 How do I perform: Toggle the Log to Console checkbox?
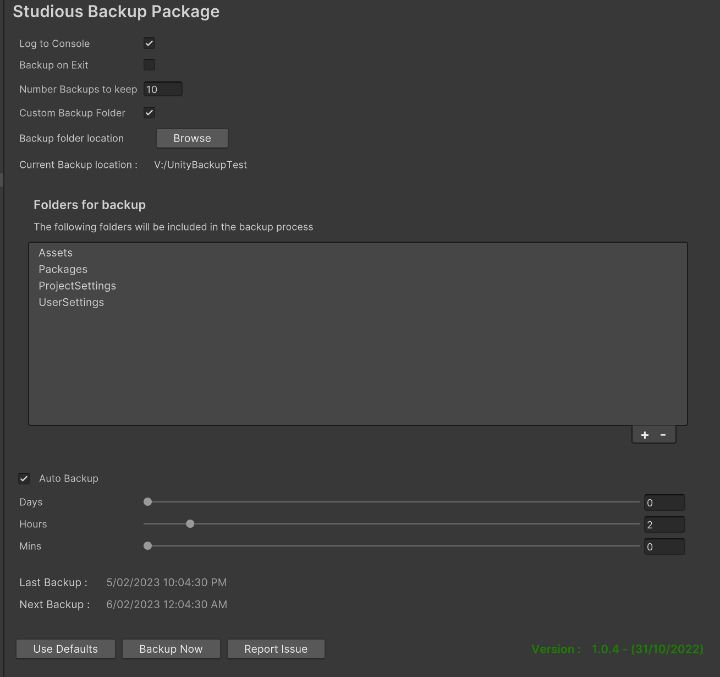[149, 43]
